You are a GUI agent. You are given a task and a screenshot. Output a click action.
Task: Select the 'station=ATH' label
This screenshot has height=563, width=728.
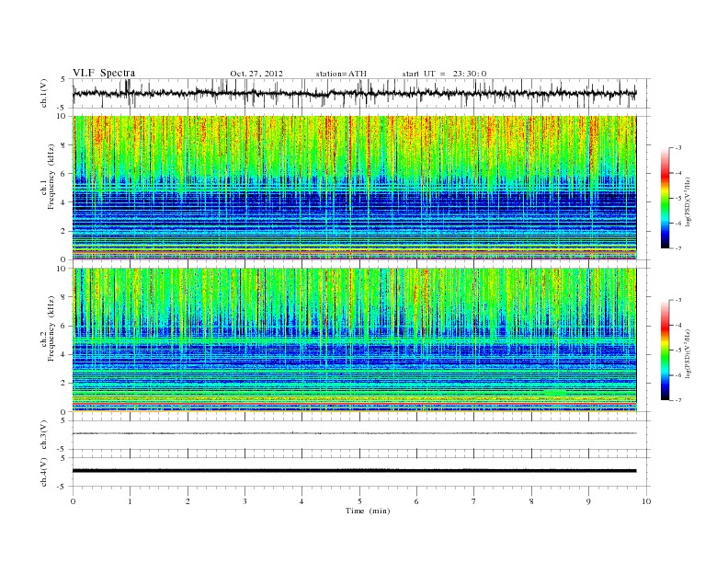coord(341,74)
